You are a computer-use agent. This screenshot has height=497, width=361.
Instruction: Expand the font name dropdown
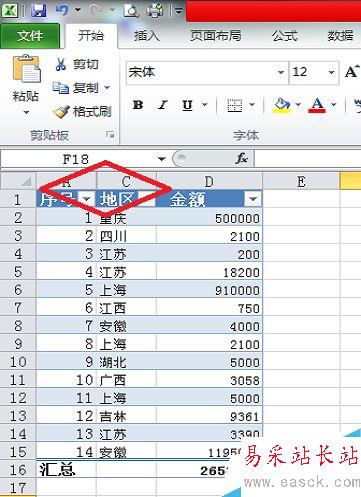tap(281, 72)
